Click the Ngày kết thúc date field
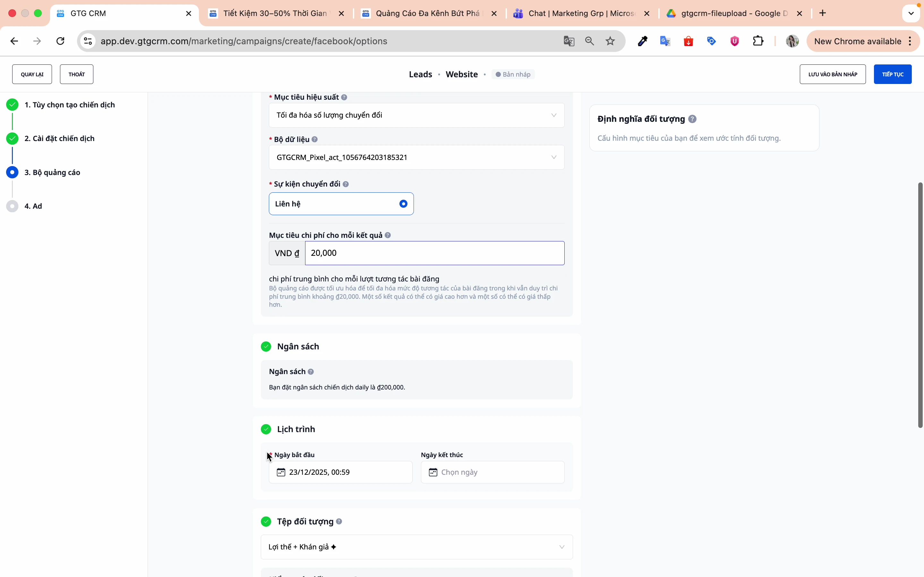This screenshot has height=577, width=924. [x=492, y=472]
